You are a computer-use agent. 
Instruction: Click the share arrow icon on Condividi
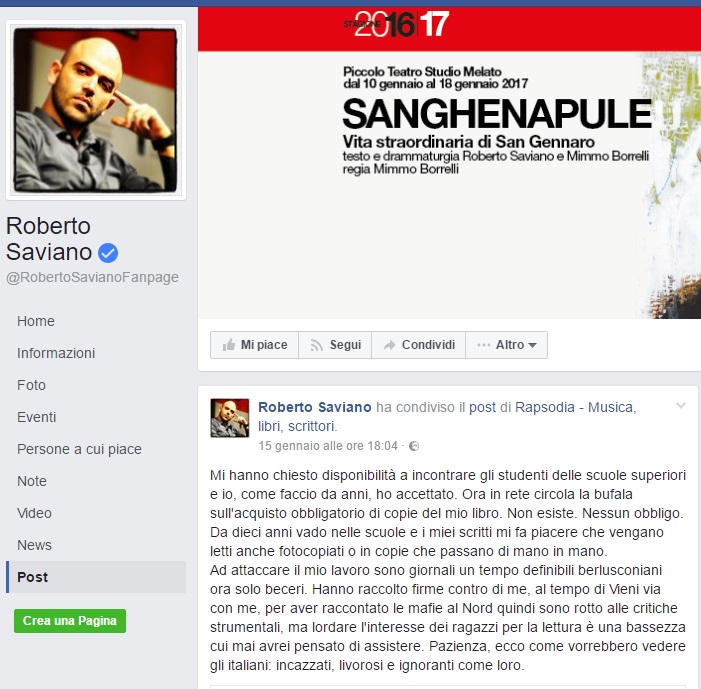click(389, 345)
